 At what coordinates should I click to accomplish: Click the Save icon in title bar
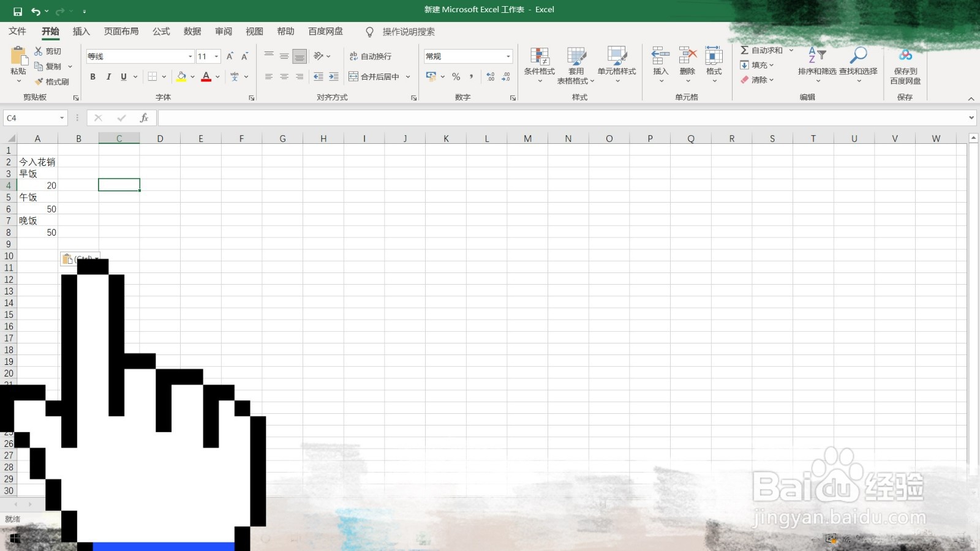coord(18,11)
